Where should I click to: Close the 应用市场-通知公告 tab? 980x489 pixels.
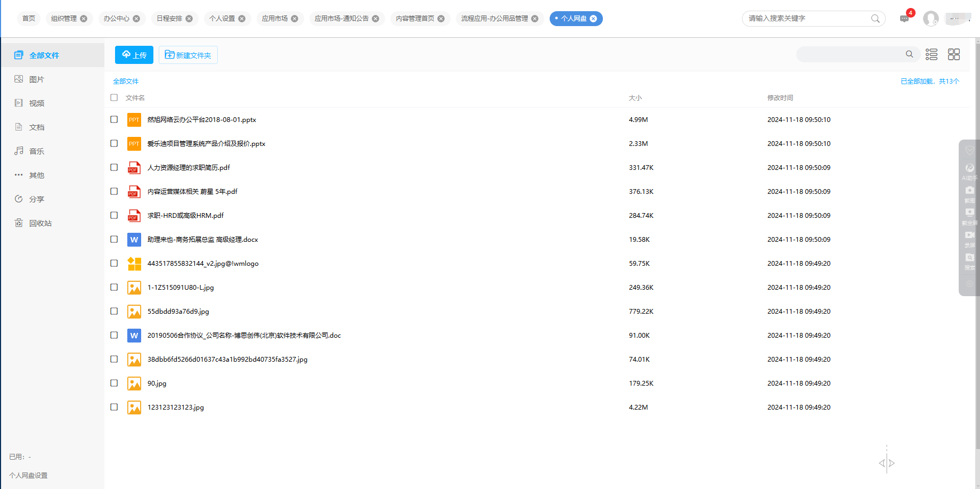click(x=375, y=19)
